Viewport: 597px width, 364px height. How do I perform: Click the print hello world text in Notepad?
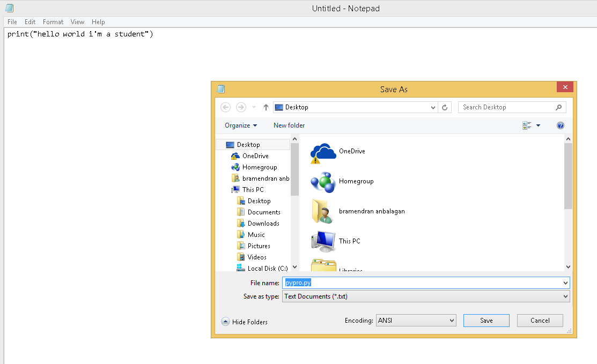point(80,34)
